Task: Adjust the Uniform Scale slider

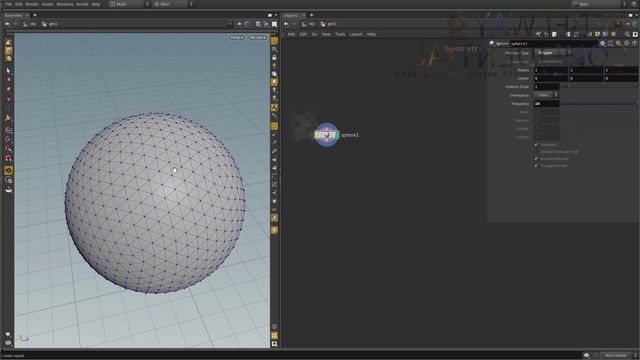Action: 599,87
